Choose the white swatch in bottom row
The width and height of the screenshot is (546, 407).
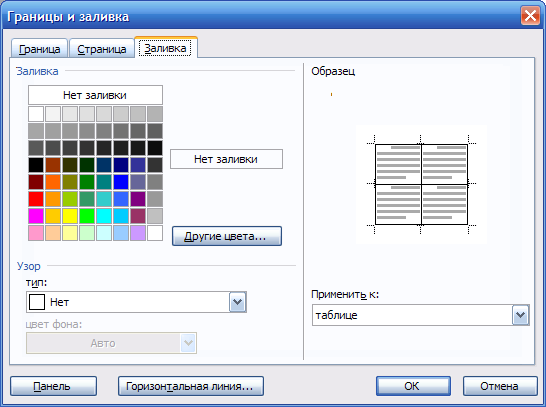point(155,233)
